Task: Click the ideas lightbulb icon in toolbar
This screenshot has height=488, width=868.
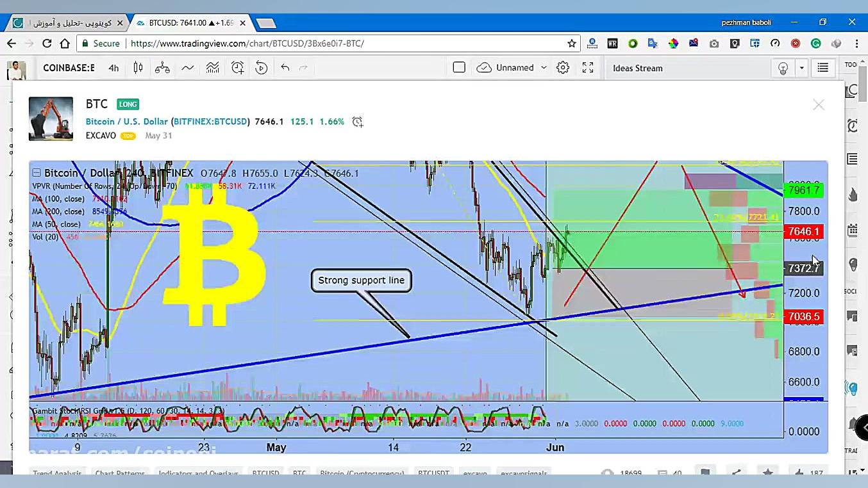Action: (x=783, y=69)
